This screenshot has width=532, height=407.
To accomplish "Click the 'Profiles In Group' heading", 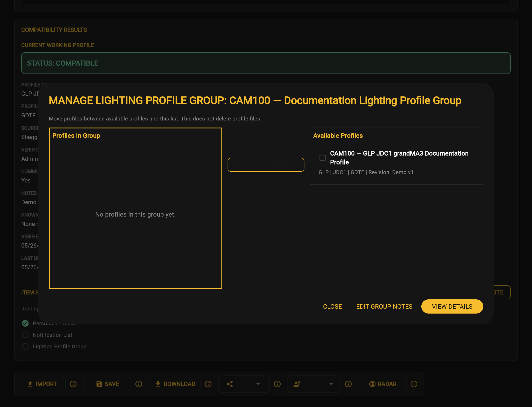I will coord(76,136).
